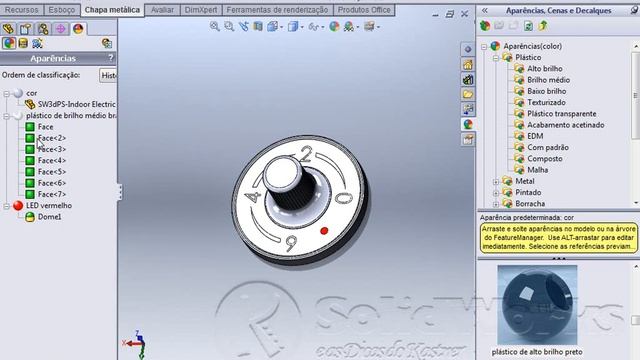Click the View Settings monitor icon

tap(369, 27)
